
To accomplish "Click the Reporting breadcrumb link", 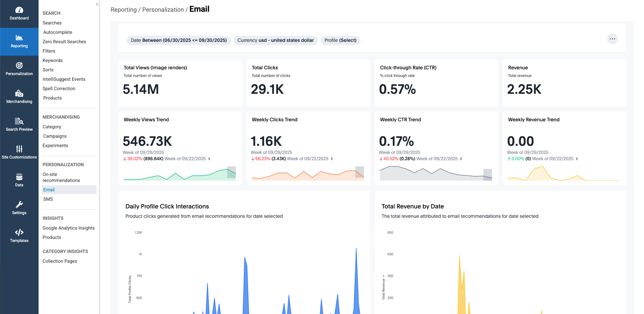I will 123,10.
